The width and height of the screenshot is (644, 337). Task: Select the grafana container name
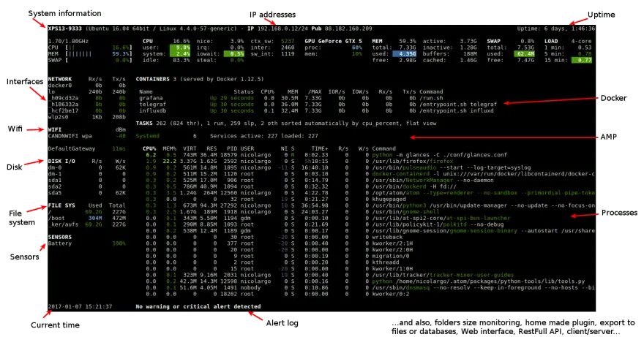(x=151, y=98)
